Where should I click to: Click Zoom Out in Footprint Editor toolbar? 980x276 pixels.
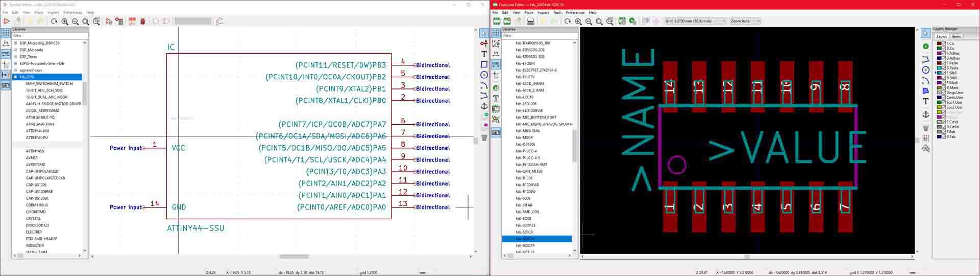[x=589, y=21]
